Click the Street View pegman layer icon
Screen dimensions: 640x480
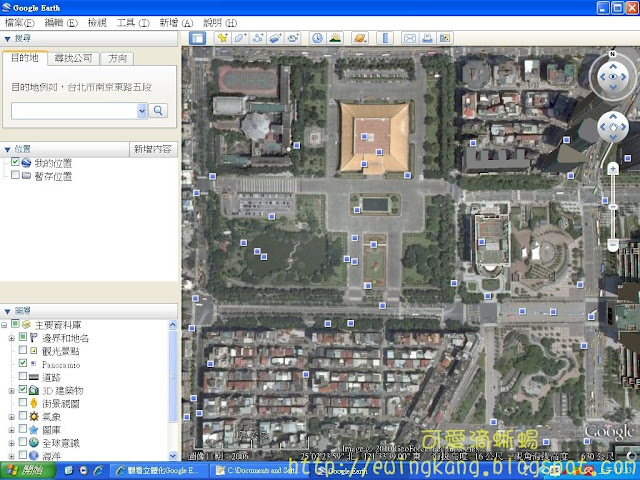(x=34, y=403)
